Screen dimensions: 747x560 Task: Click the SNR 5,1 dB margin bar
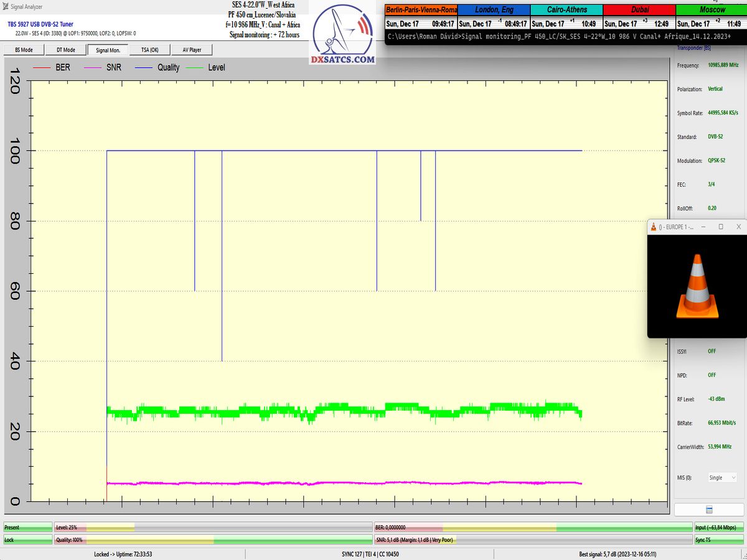[533, 539]
